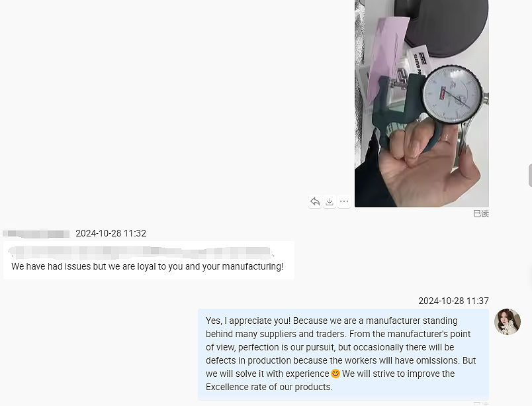Click the sender's profile avatar
The width and height of the screenshot is (532, 406).
(508, 322)
